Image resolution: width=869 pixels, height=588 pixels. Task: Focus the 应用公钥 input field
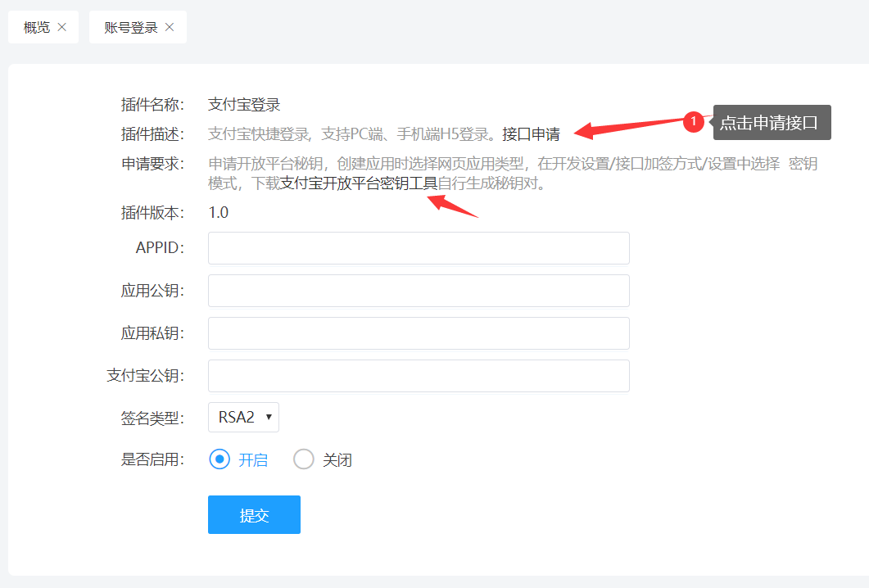coord(419,291)
